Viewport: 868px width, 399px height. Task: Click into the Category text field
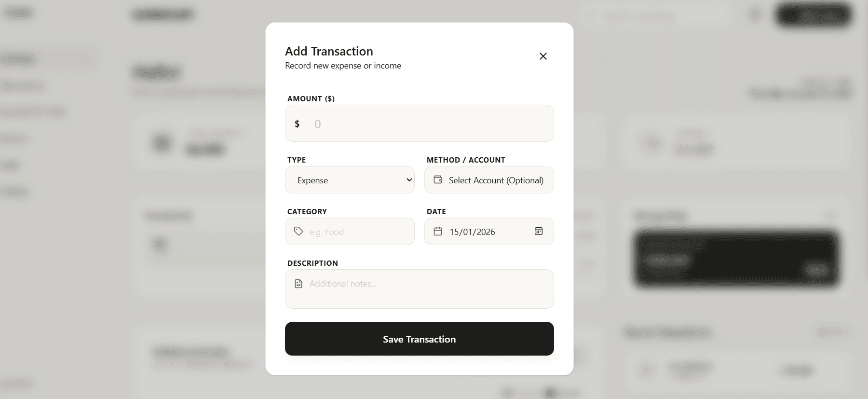(359, 232)
